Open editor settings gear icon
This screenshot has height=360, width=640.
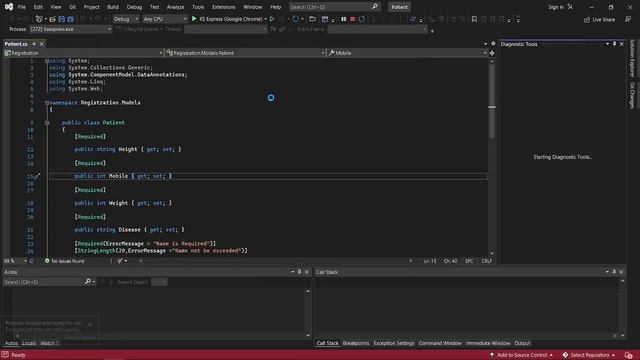coord(493,44)
